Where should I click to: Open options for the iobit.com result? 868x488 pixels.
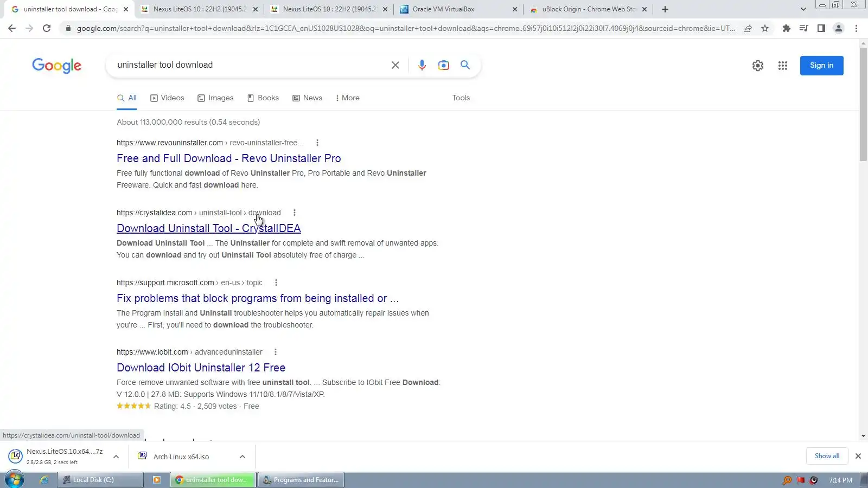pyautogui.click(x=276, y=352)
